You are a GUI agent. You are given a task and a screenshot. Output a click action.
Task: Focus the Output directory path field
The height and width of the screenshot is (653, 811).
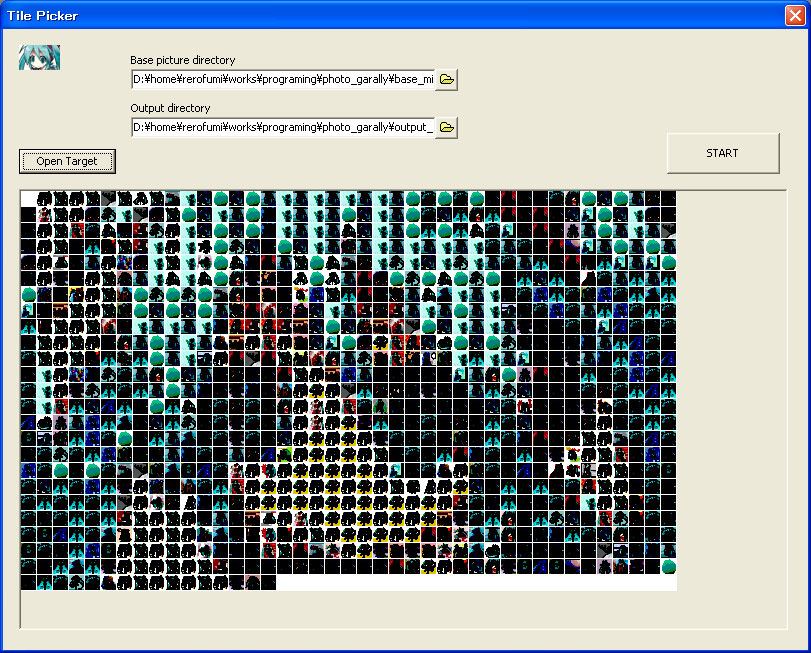[283, 127]
